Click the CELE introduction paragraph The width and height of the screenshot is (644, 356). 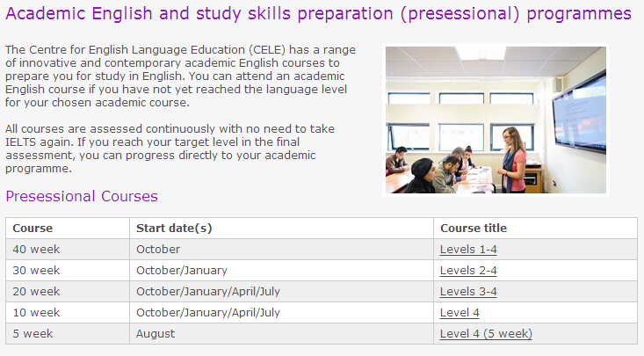click(180, 76)
